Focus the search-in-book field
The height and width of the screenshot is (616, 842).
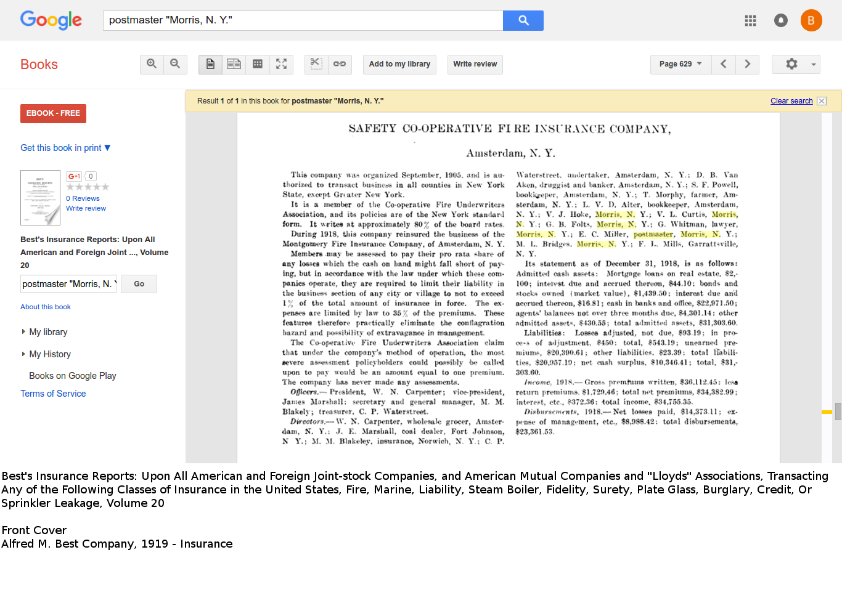[69, 284]
